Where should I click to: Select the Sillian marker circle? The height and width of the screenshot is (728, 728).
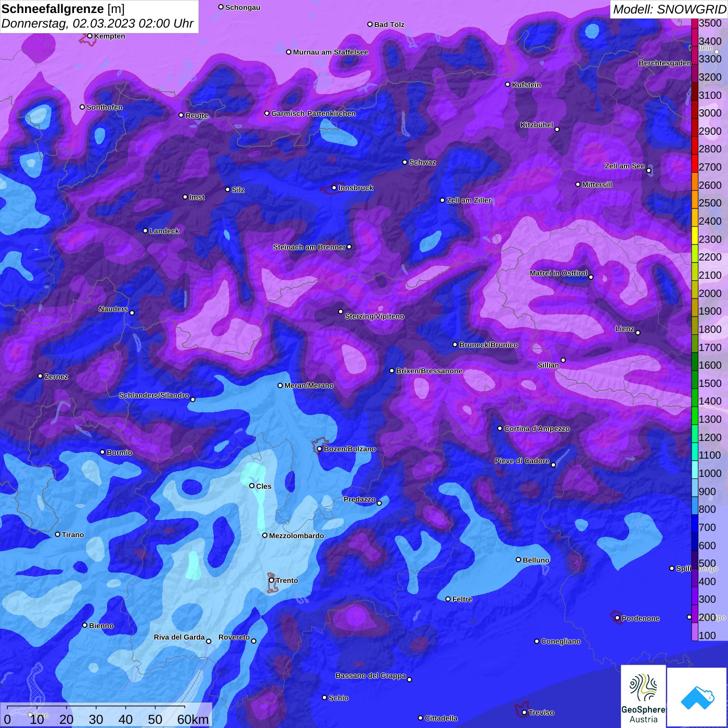[563, 360]
